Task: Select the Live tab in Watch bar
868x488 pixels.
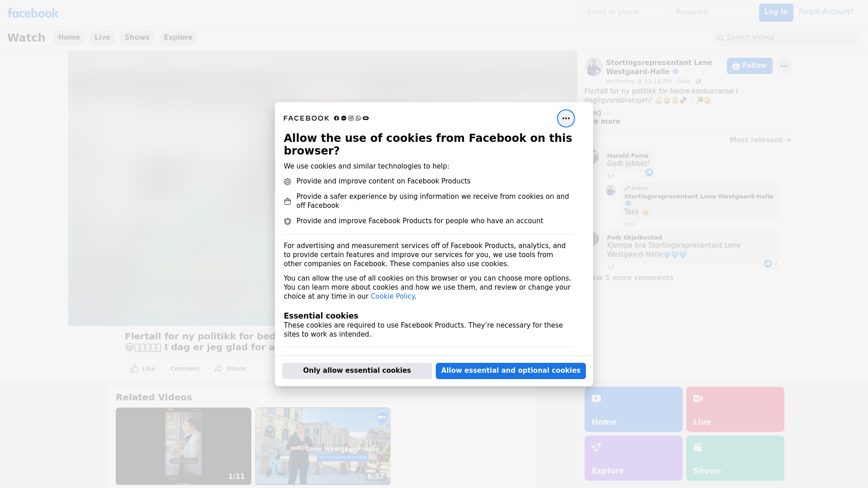Action: [x=102, y=38]
